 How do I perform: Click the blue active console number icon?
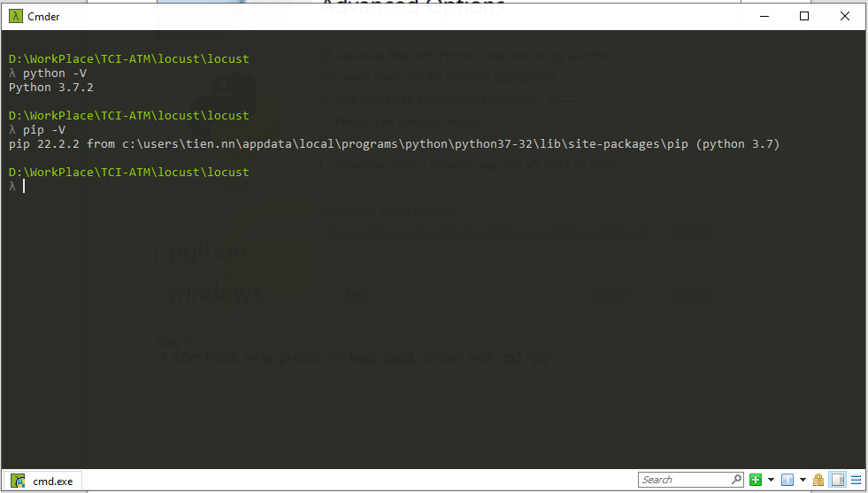click(787, 480)
